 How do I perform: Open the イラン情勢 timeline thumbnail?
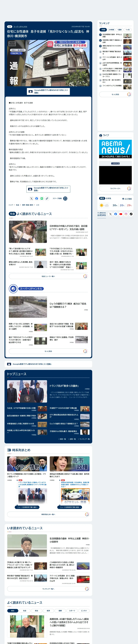pos(27,464)
